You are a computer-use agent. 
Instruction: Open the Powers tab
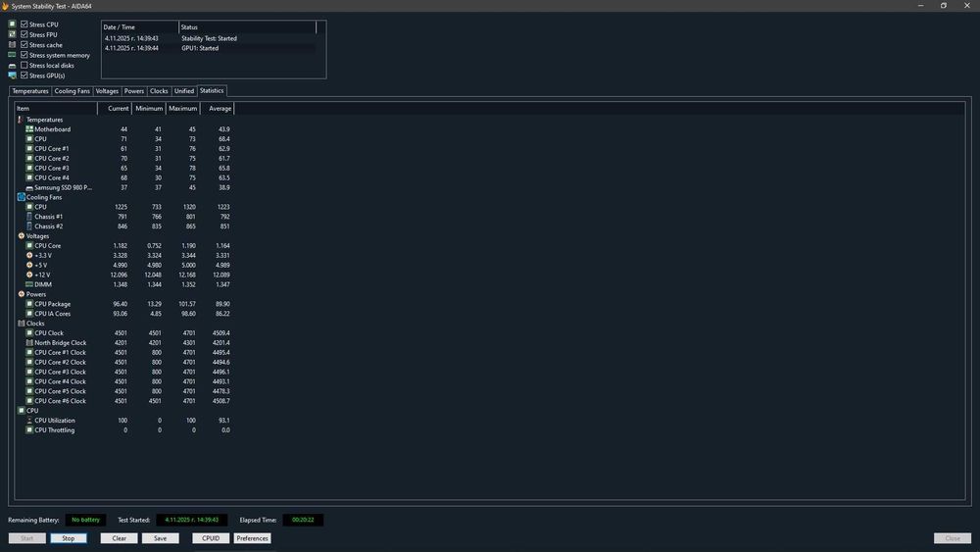[133, 91]
